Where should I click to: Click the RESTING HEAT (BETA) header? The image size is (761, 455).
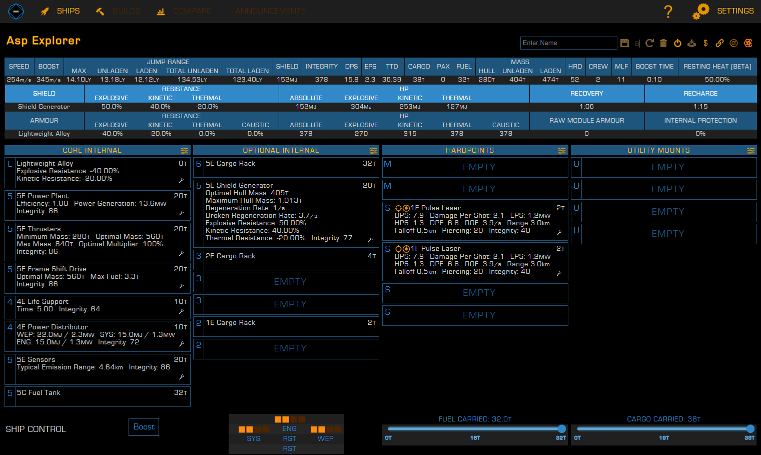point(717,66)
